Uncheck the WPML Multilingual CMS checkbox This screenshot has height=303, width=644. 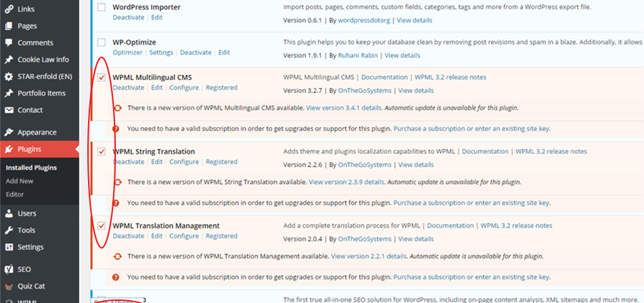click(x=102, y=77)
